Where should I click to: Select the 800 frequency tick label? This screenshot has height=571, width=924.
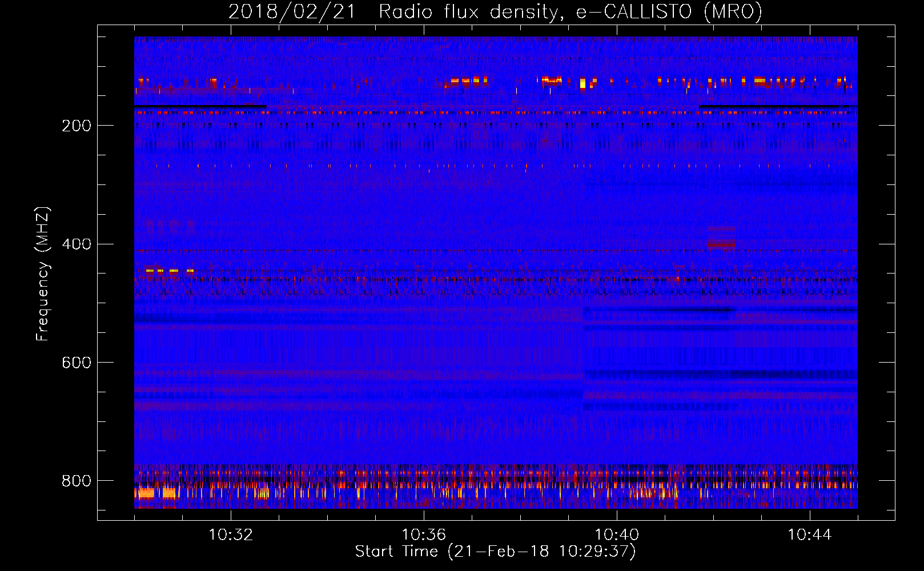[77, 481]
